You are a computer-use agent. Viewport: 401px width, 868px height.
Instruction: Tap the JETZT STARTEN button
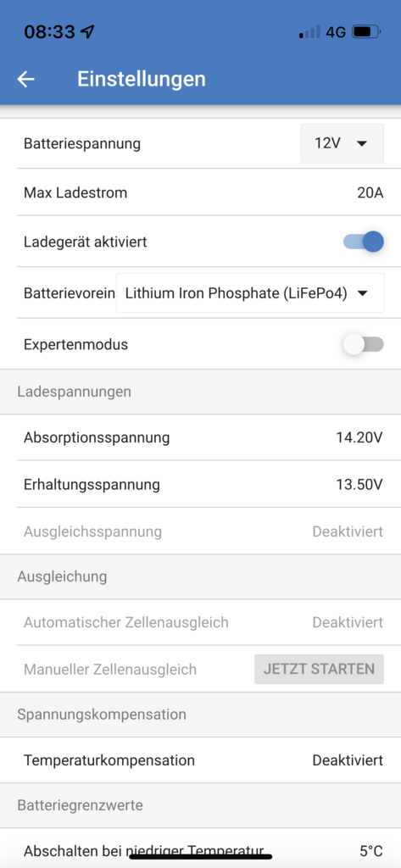tap(319, 669)
